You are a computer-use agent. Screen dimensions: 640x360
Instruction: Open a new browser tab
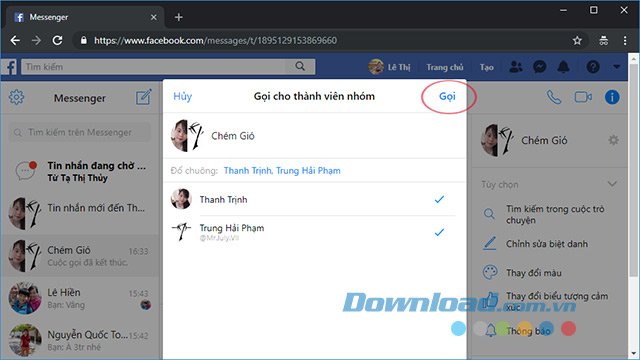[178, 17]
